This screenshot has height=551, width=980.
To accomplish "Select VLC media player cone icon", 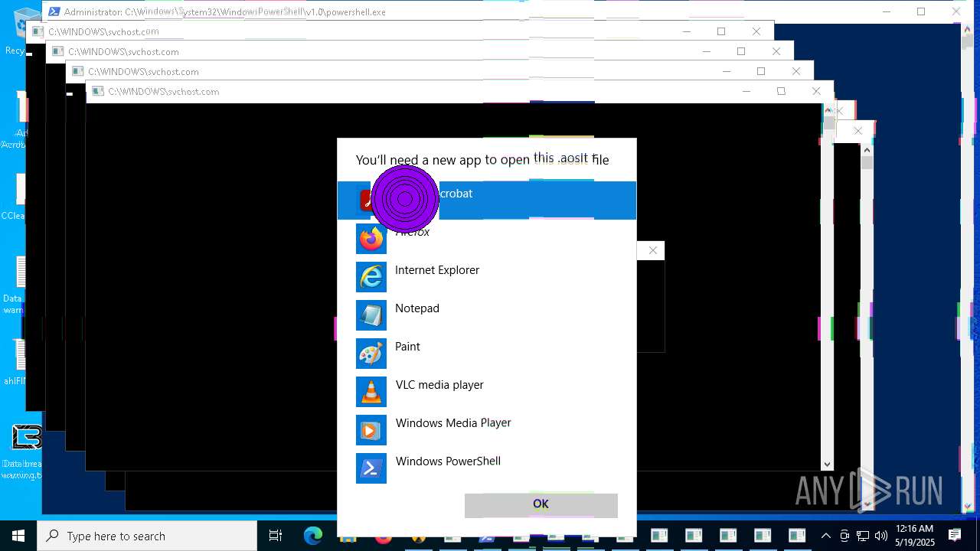I will pos(371,392).
